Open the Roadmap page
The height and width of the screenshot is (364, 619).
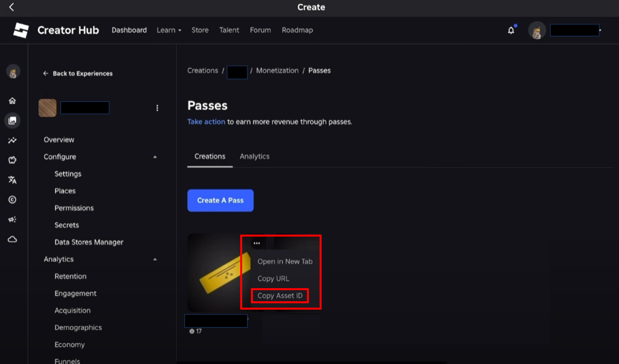click(x=297, y=30)
